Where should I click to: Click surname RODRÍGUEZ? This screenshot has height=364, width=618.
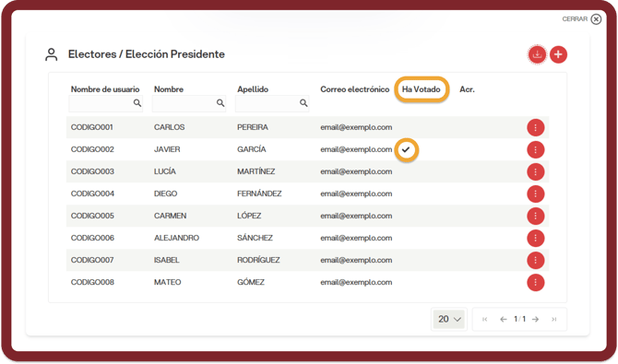(x=258, y=260)
